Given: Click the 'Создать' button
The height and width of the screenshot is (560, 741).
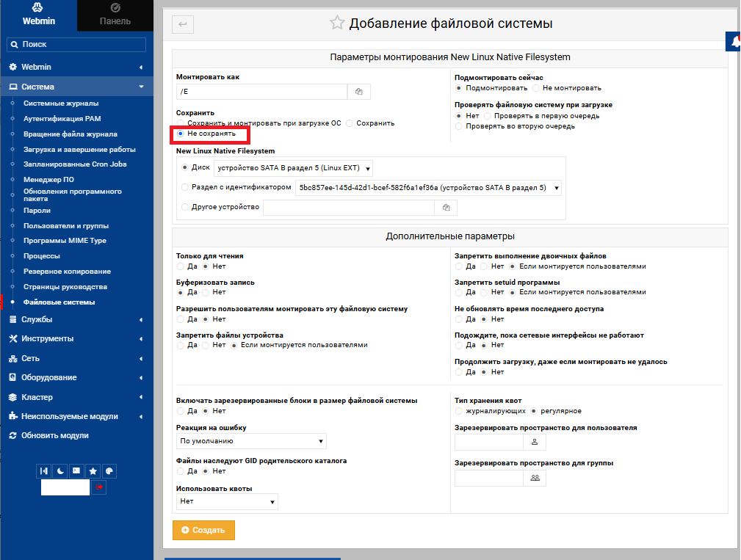Looking at the screenshot, I should click(203, 530).
